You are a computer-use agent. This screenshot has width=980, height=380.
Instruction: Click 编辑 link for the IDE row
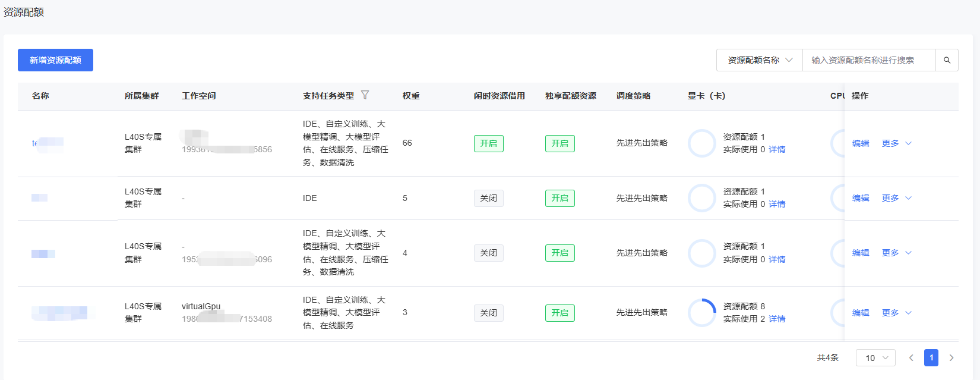click(861, 198)
